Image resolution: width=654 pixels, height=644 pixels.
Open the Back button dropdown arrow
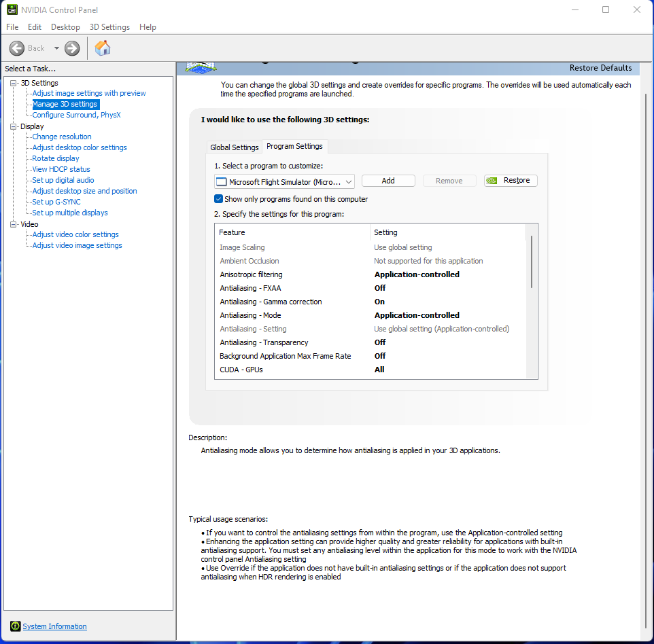click(56, 48)
